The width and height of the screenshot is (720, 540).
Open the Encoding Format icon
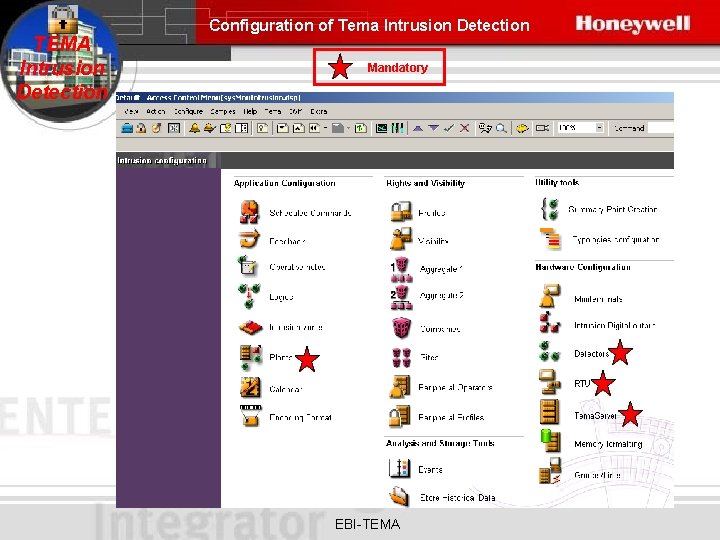251,416
